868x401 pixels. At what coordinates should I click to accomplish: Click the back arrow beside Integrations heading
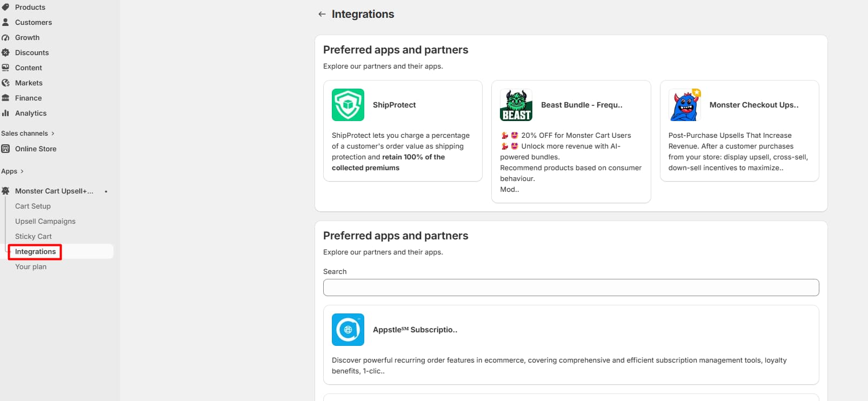pyautogui.click(x=322, y=14)
